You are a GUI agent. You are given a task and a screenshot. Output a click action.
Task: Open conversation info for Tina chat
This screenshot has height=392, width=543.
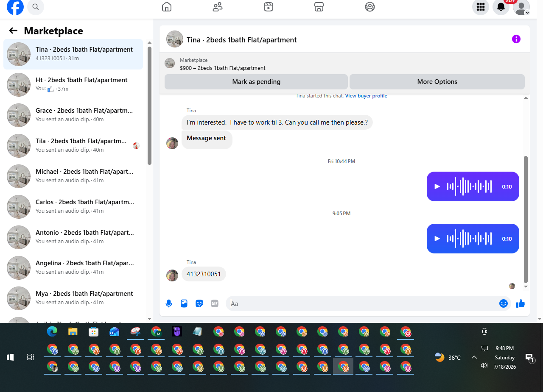pos(516,39)
